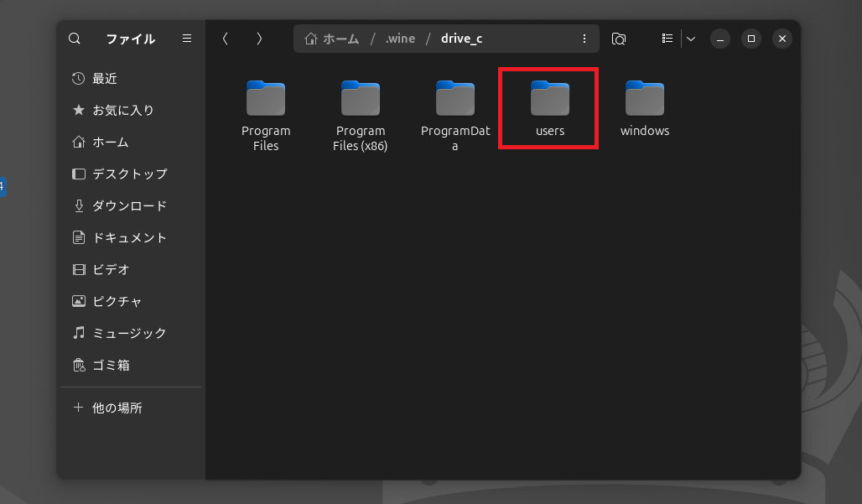
Task: Expand the view options dropdown arrow
Action: point(691,39)
